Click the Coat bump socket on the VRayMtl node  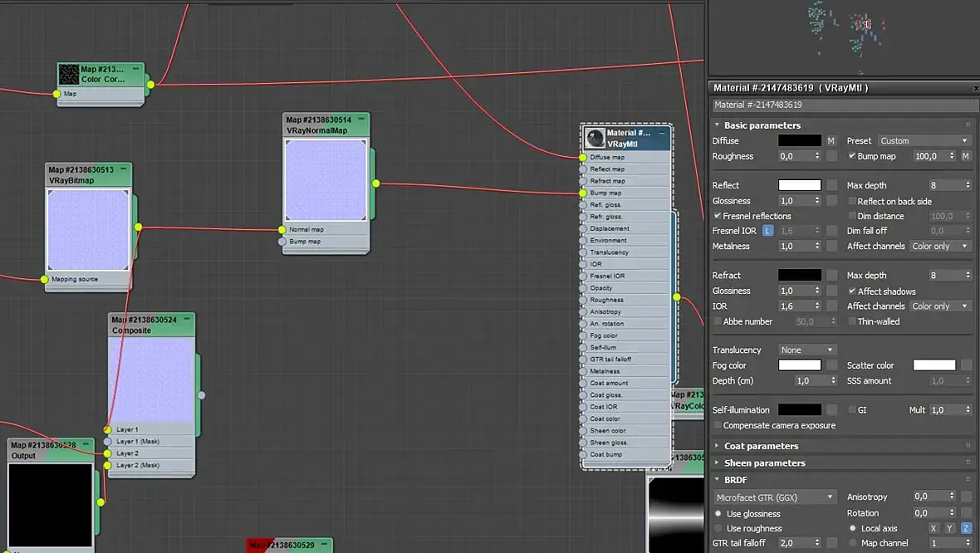[x=583, y=454]
